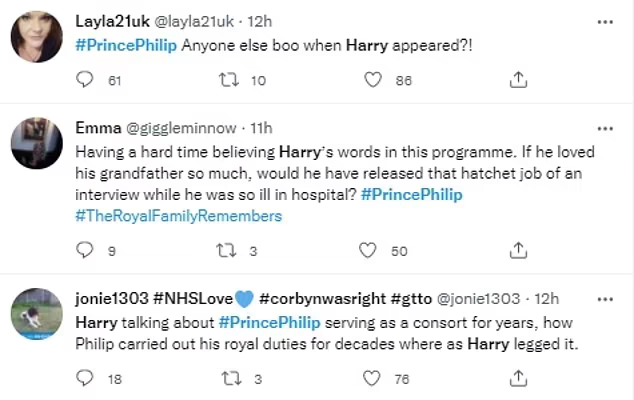
Task: Open more options for Layla21uk's tweet
Action: coord(605,21)
